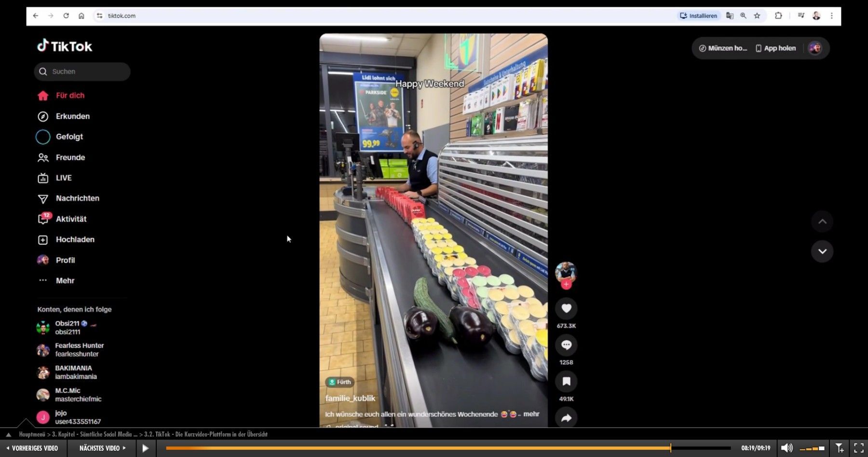Open the LIVE section in the sidebar
The width and height of the screenshot is (868, 457).
tap(63, 178)
